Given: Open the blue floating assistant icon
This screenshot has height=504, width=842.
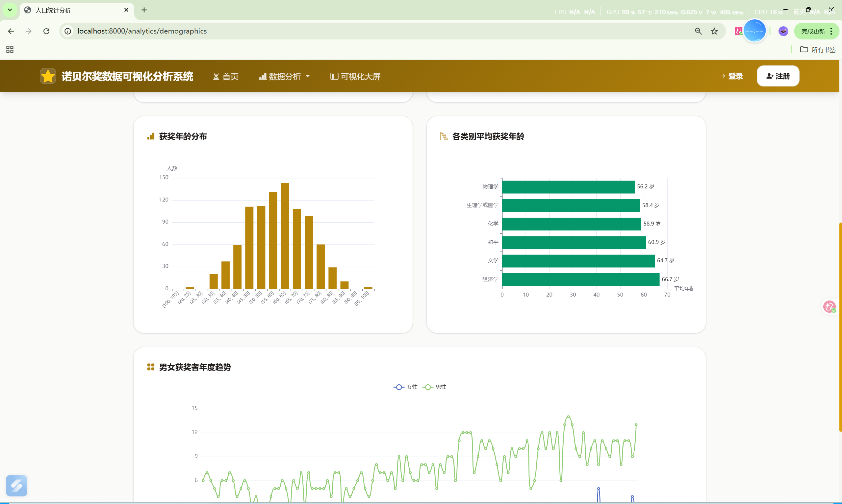Looking at the screenshot, I should [x=16, y=486].
